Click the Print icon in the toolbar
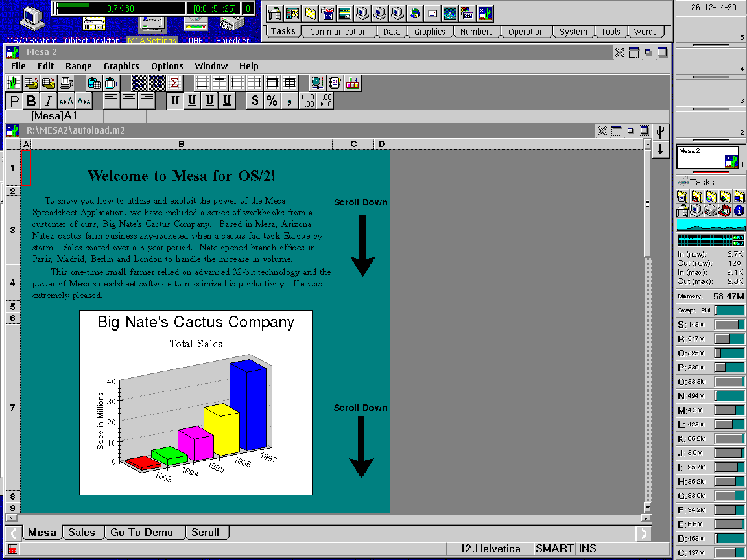 pos(66,83)
